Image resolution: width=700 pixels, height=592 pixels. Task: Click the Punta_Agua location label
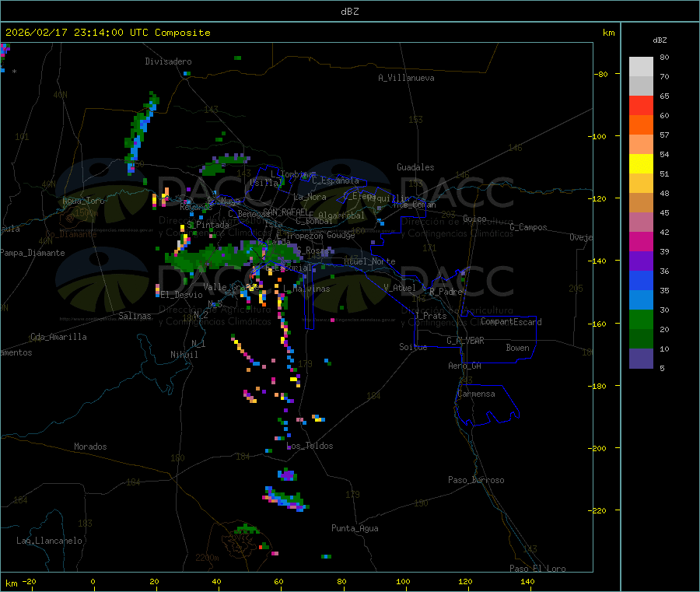click(355, 528)
